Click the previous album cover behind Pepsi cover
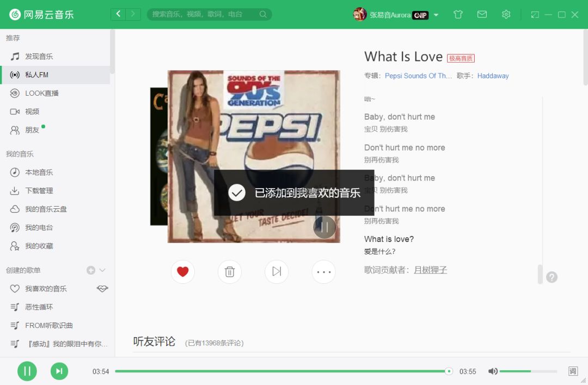The height and width of the screenshot is (385, 588). pos(158,157)
